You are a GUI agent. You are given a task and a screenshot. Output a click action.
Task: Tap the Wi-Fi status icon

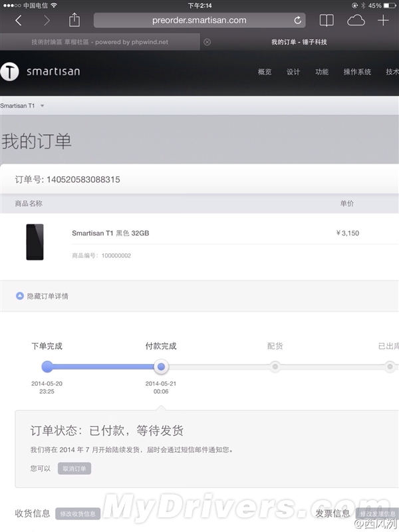[54, 5]
